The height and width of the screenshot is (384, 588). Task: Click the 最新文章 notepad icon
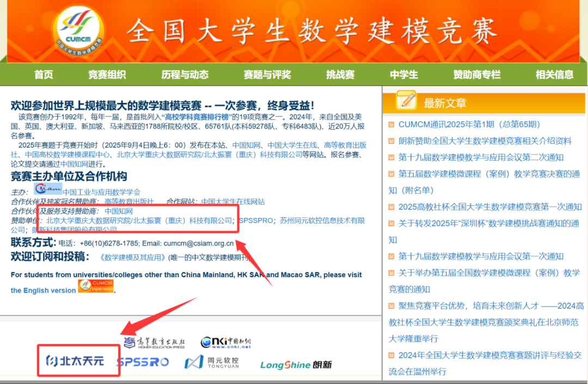pos(406,100)
